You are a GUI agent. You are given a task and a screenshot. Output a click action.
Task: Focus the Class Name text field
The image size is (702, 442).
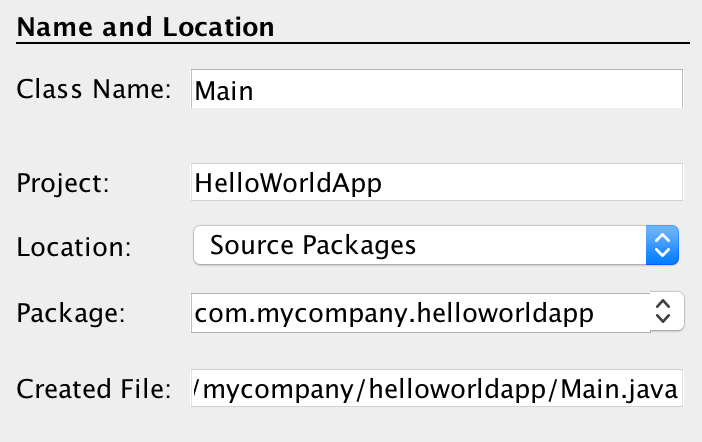coord(436,90)
